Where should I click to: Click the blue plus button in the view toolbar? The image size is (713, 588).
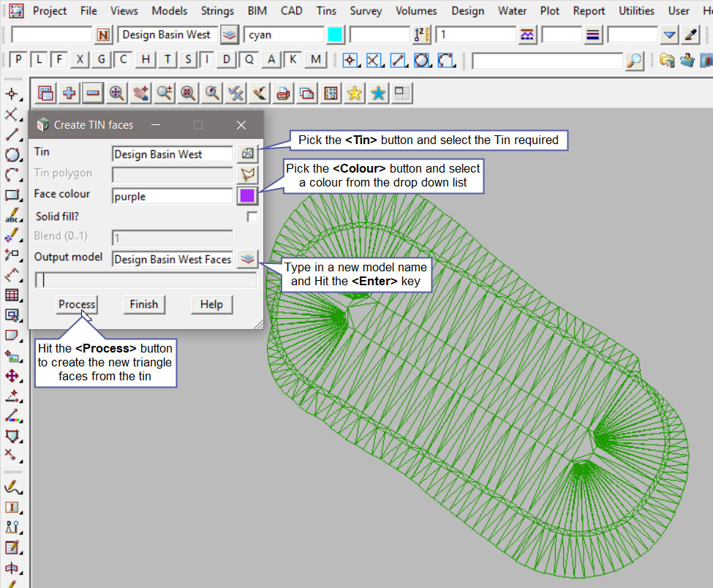[x=69, y=93]
